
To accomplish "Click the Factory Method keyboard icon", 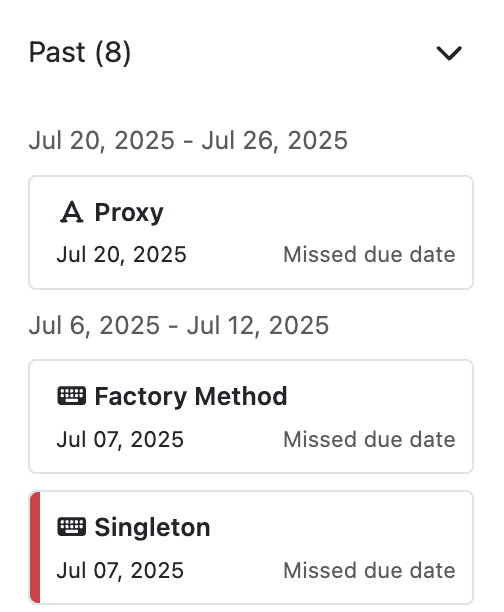I will (x=71, y=396).
